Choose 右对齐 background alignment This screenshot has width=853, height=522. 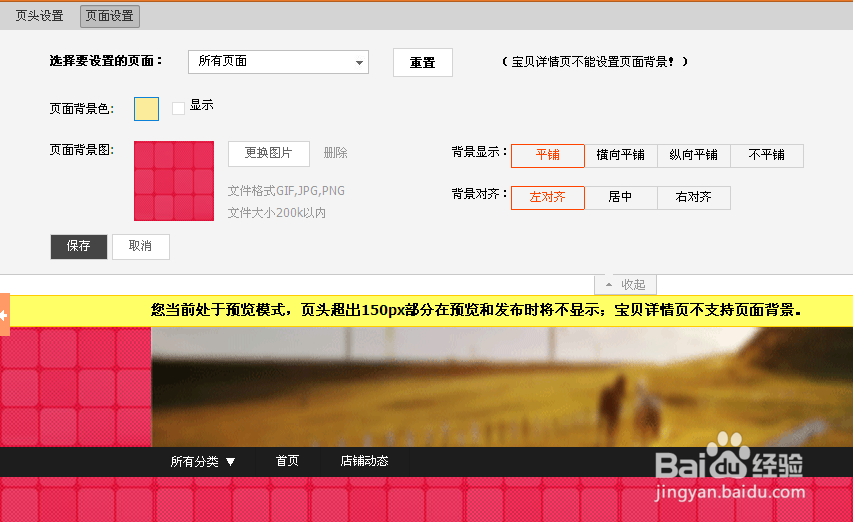(694, 197)
